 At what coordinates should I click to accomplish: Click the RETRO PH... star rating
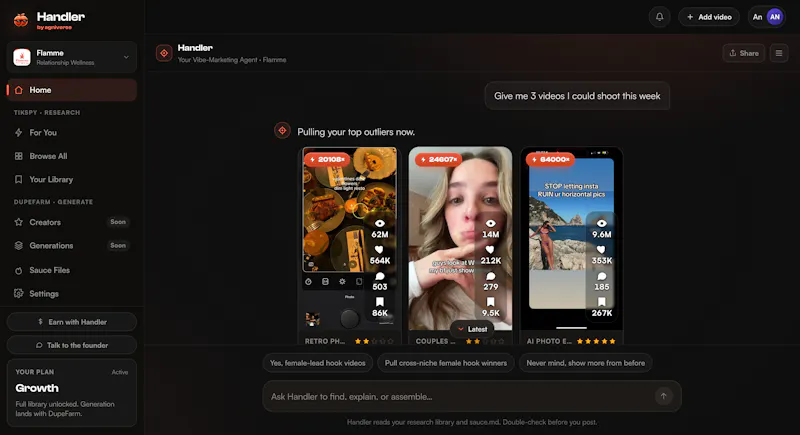[x=374, y=341]
